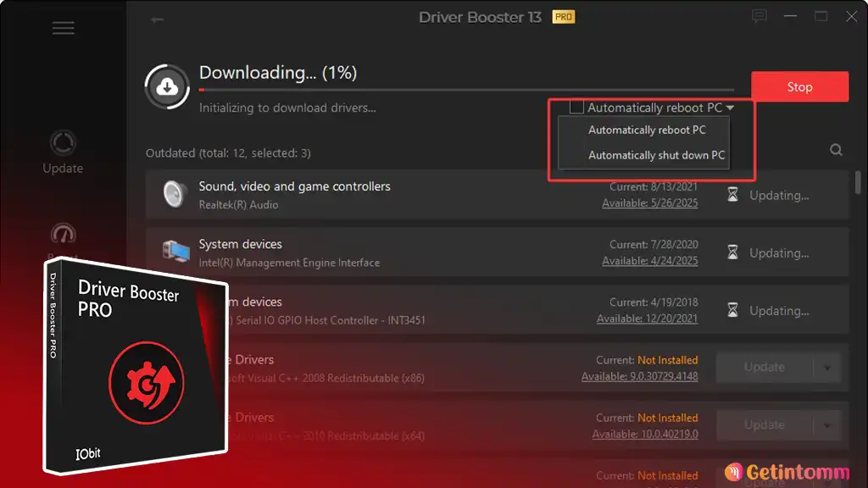Click Updating... status in the Serial IO GPIO row
The width and height of the screenshot is (868, 488).
[779, 311]
